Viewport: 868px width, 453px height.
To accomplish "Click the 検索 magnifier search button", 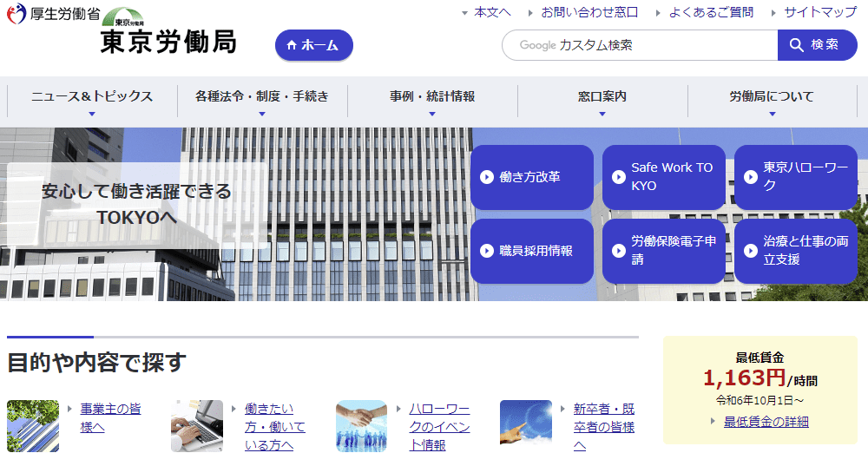I will pos(817,45).
